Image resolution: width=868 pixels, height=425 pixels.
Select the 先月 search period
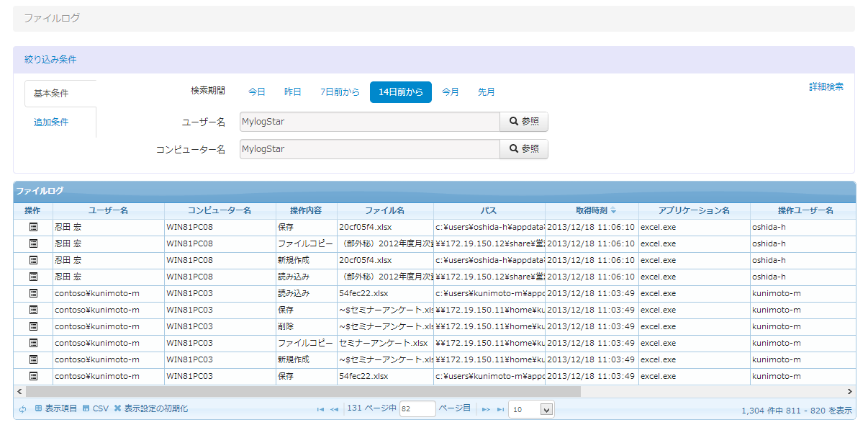pos(487,92)
